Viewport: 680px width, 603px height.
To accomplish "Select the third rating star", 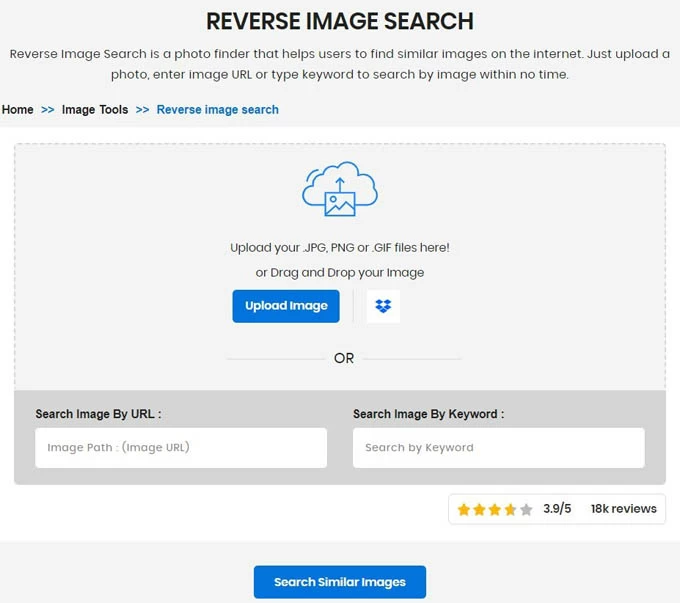I will click(495, 509).
